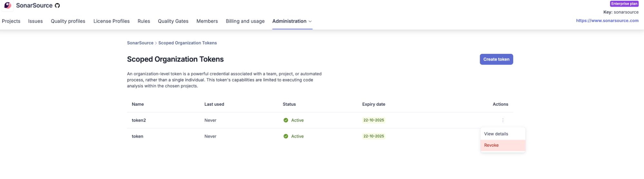This screenshot has width=644, height=179.
Task: Click the SonarSource logo icon
Action: (7, 5)
